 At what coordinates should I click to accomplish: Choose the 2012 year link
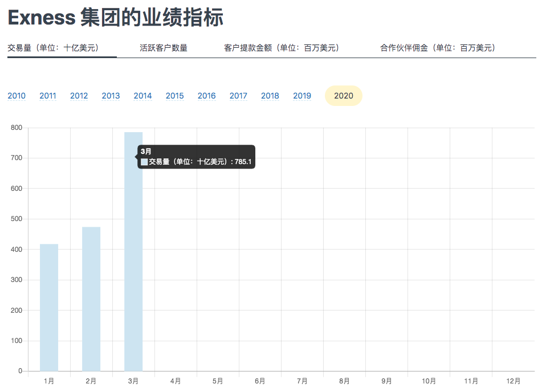coord(79,96)
